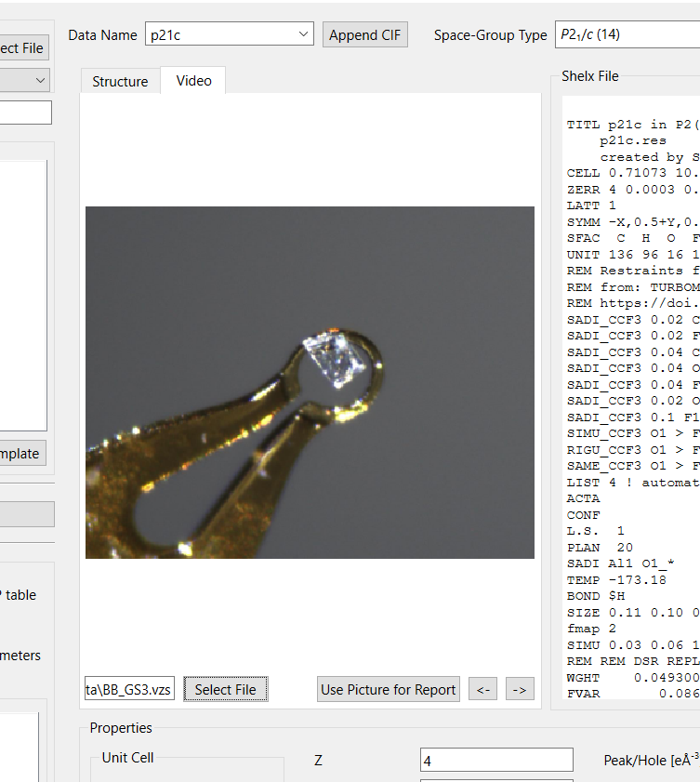Viewport: 700px width, 782px height.
Task: Click the BB_GS3.vzs file path field
Action: pos(129,689)
